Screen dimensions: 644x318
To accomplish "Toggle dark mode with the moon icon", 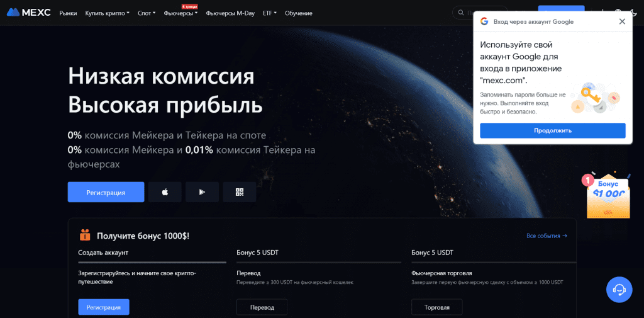I will (635, 13).
